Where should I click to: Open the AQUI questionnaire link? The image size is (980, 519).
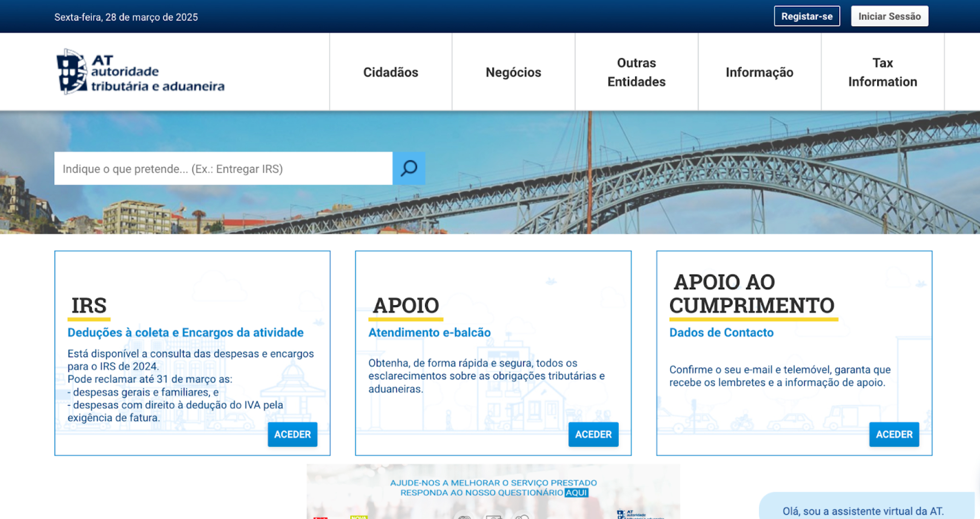(x=576, y=493)
